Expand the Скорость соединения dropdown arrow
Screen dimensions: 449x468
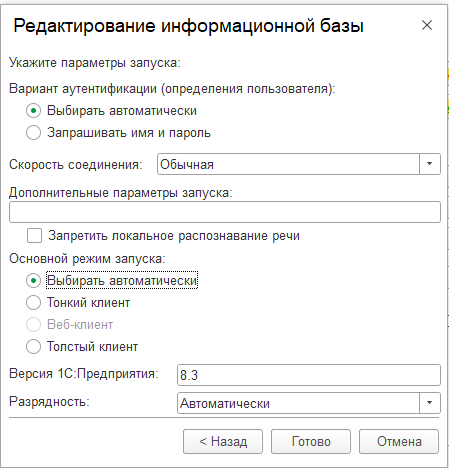430,164
